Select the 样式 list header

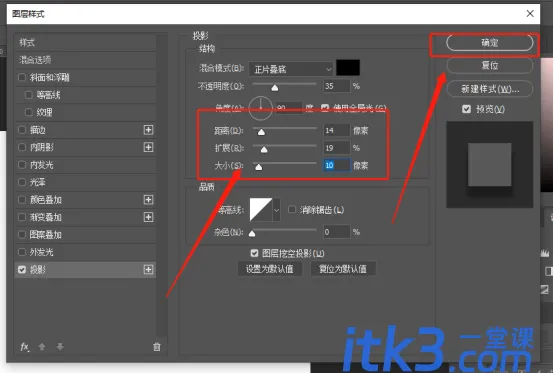tap(85, 43)
